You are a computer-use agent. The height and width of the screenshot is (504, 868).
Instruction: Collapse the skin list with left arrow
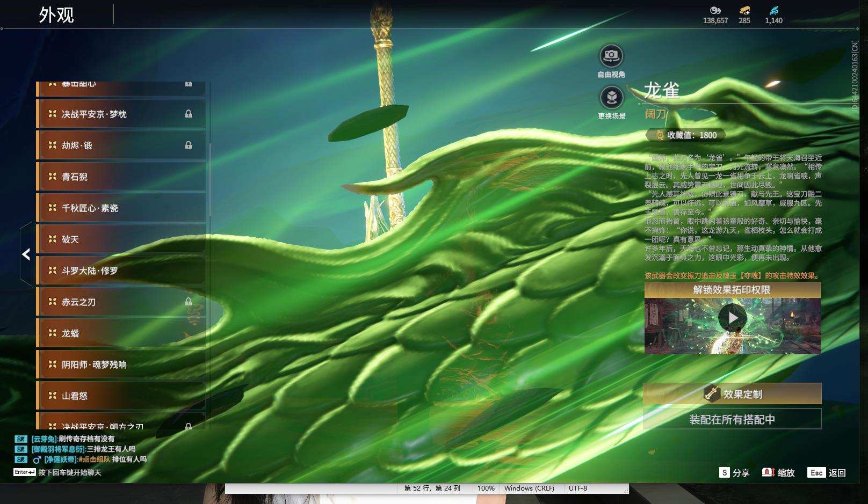coord(26,254)
